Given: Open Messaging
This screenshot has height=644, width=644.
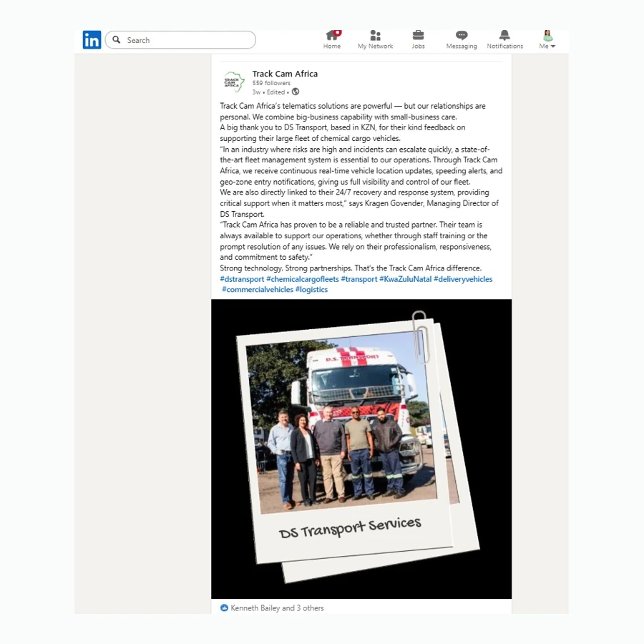Looking at the screenshot, I should (462, 39).
